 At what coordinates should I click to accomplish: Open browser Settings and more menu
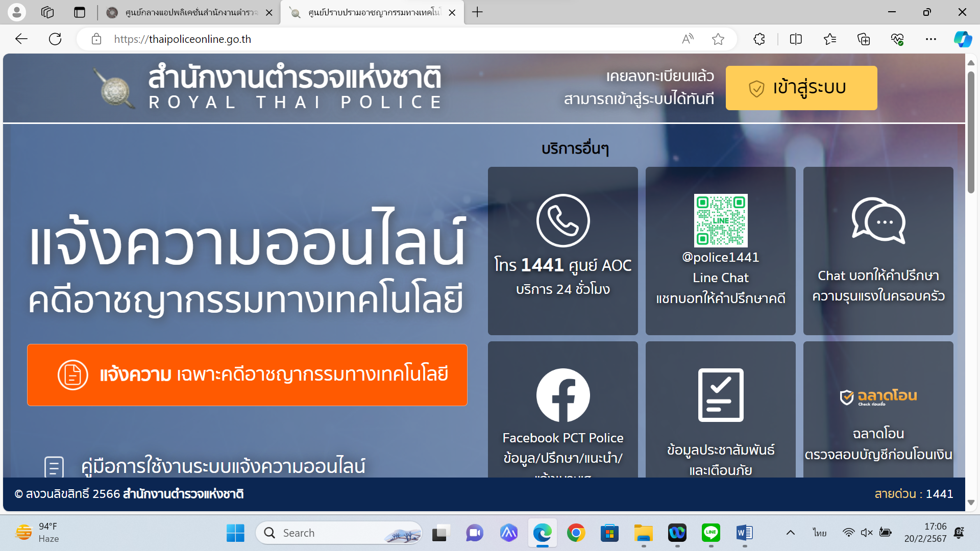(x=930, y=39)
